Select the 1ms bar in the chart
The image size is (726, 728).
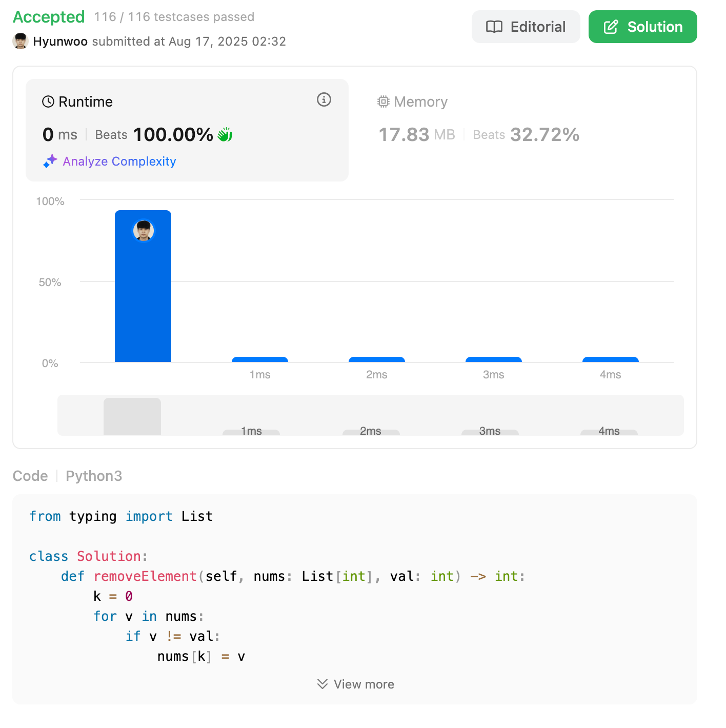260,359
